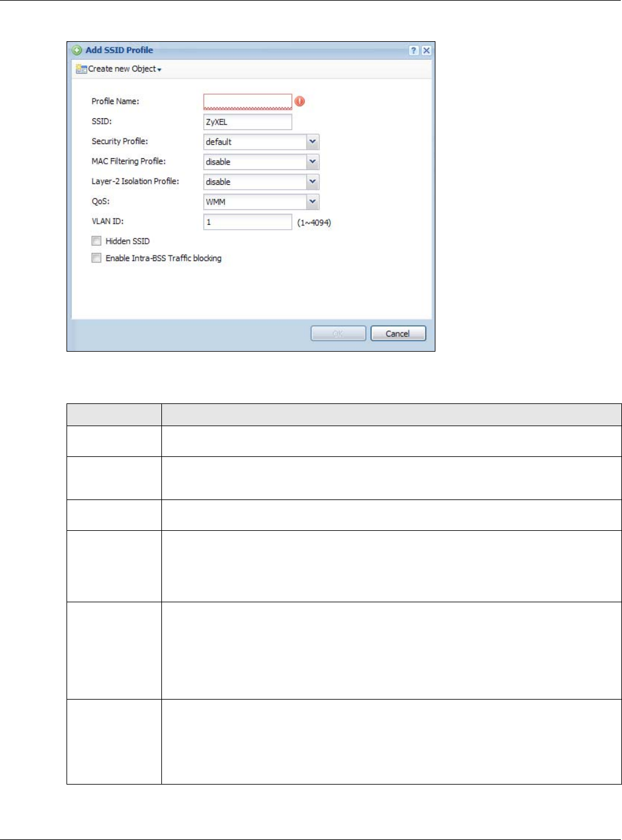Click the Layer-2 Isolation Profile label
Image resolution: width=622 pixels, height=840 pixels.
tap(135, 181)
